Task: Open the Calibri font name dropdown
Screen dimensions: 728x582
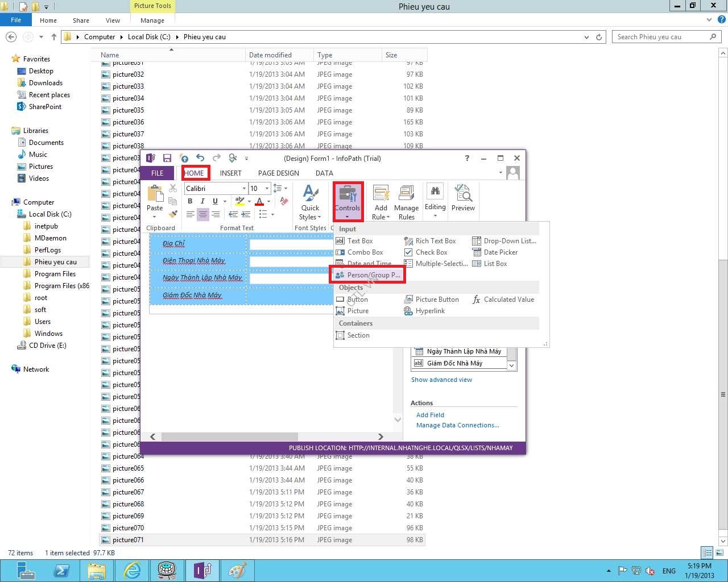Action: [244, 189]
